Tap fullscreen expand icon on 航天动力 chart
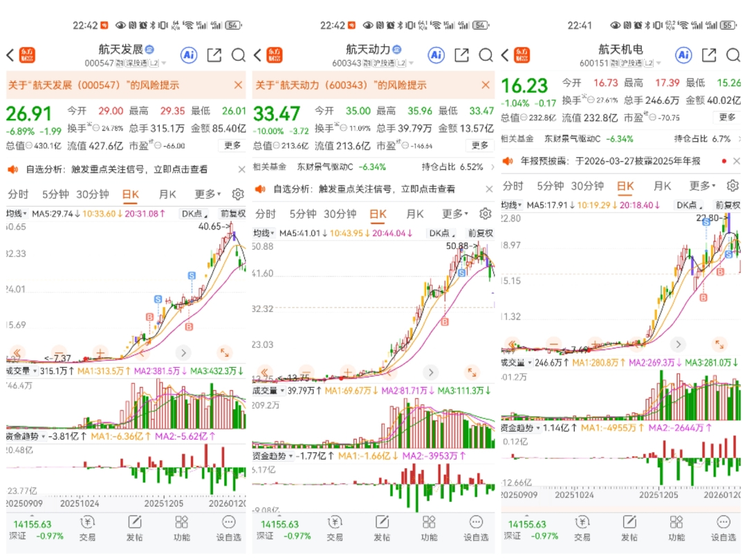The width and height of the screenshot is (747, 560). [472, 372]
